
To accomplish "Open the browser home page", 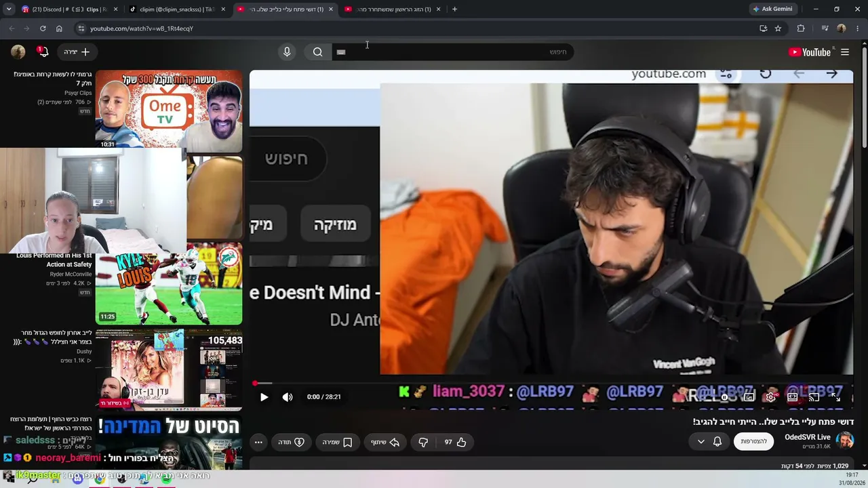I will pos(59,28).
